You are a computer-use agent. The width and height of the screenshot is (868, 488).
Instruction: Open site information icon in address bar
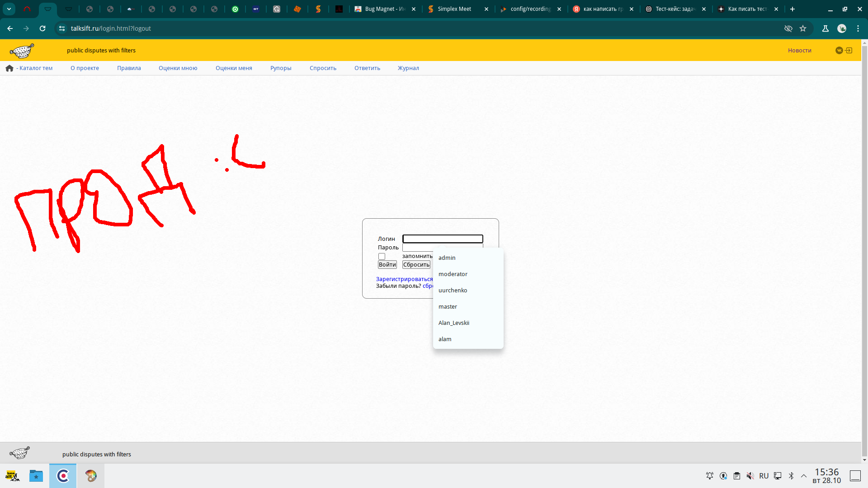(62, 28)
